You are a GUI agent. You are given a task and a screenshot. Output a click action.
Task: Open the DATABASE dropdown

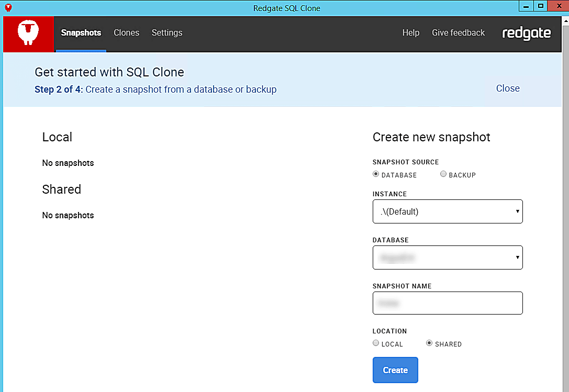pos(448,257)
